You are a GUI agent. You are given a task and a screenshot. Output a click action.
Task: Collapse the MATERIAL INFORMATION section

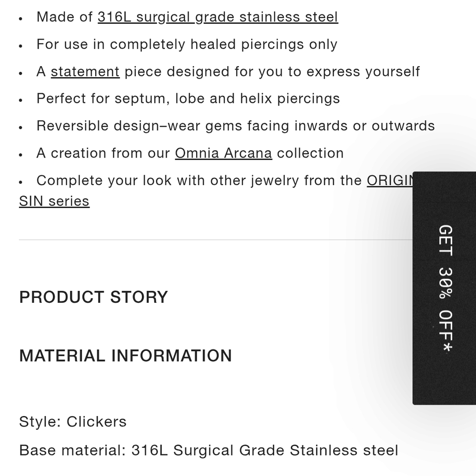125,356
